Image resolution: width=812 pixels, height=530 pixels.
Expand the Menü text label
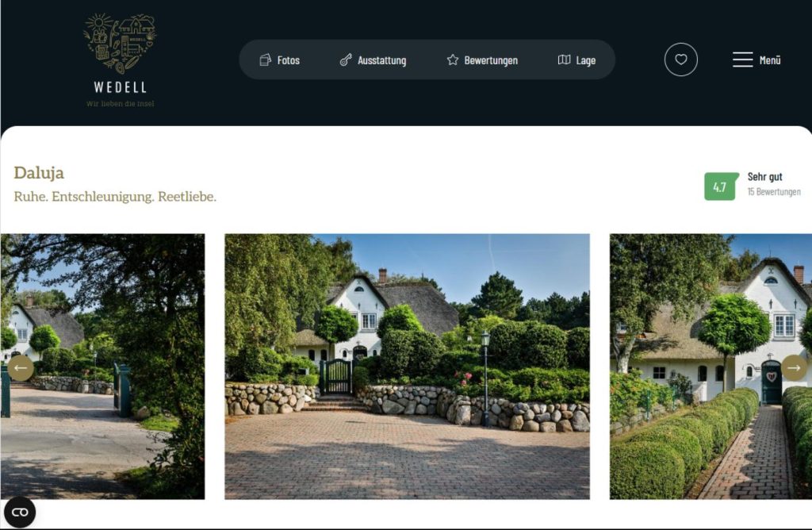tap(770, 60)
